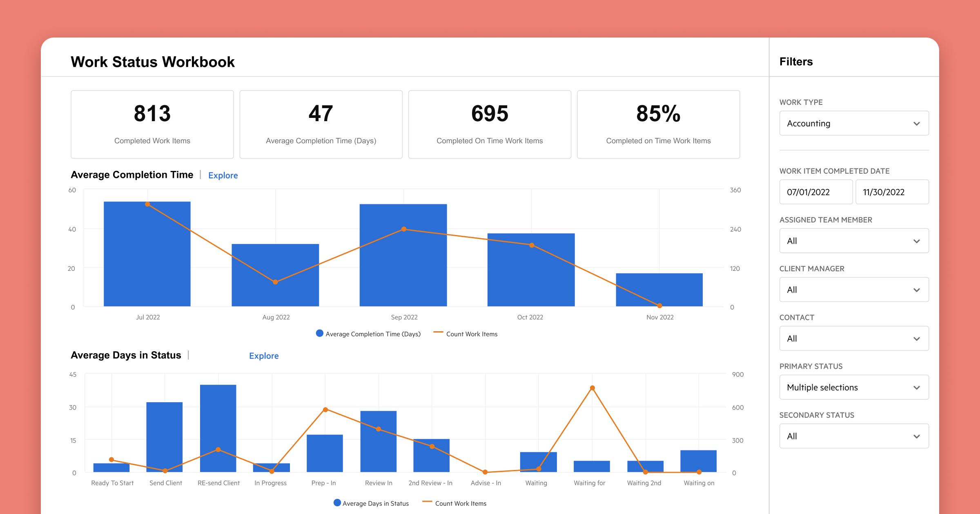The image size is (980, 514).
Task: Click Explore next to Average Days in Status
Action: coord(264,356)
